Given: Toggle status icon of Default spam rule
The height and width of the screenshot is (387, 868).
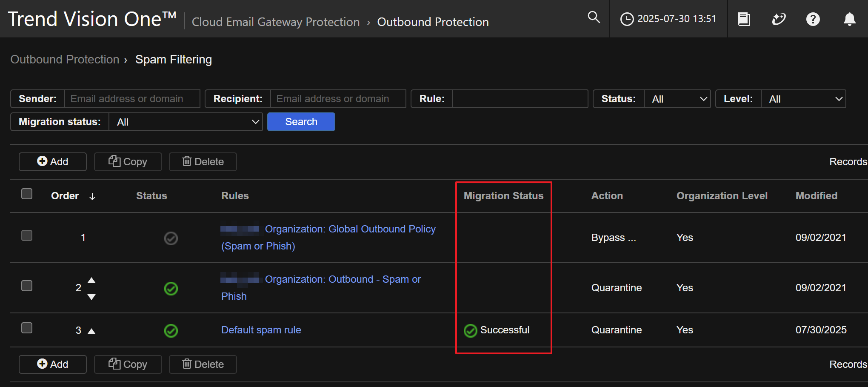Looking at the screenshot, I should (171, 331).
